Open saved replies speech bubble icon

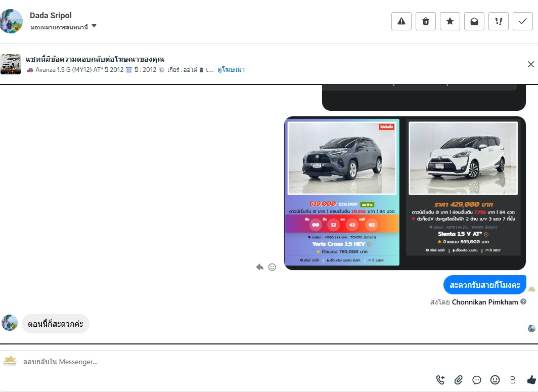click(x=477, y=380)
